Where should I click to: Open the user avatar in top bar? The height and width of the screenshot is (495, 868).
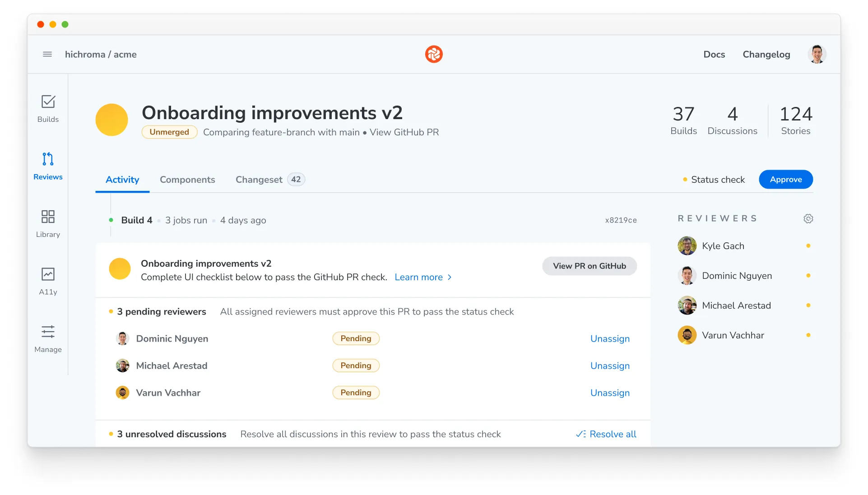817,54
